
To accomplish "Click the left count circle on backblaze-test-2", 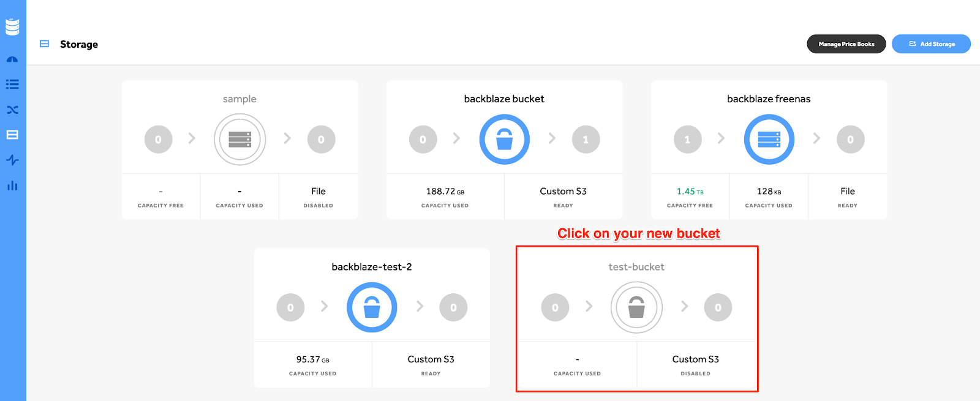I will [x=291, y=307].
